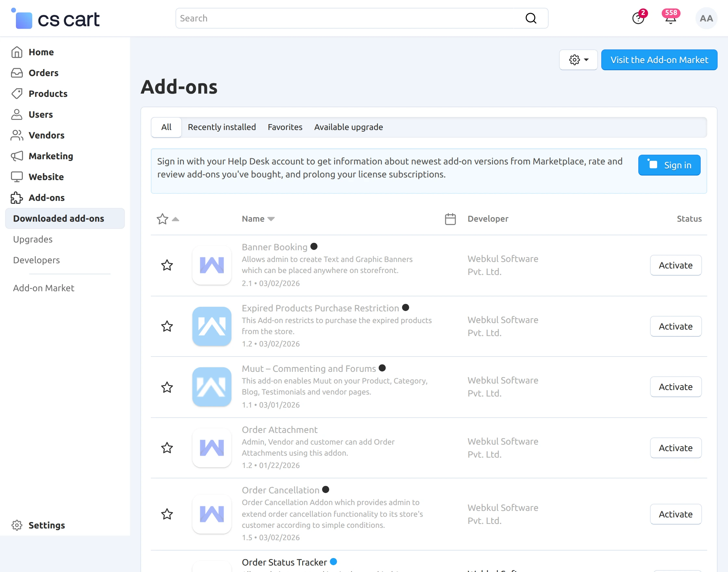Favorite Expired Products Purchase Restriction star
Image resolution: width=728 pixels, height=572 pixels.
pyautogui.click(x=167, y=326)
